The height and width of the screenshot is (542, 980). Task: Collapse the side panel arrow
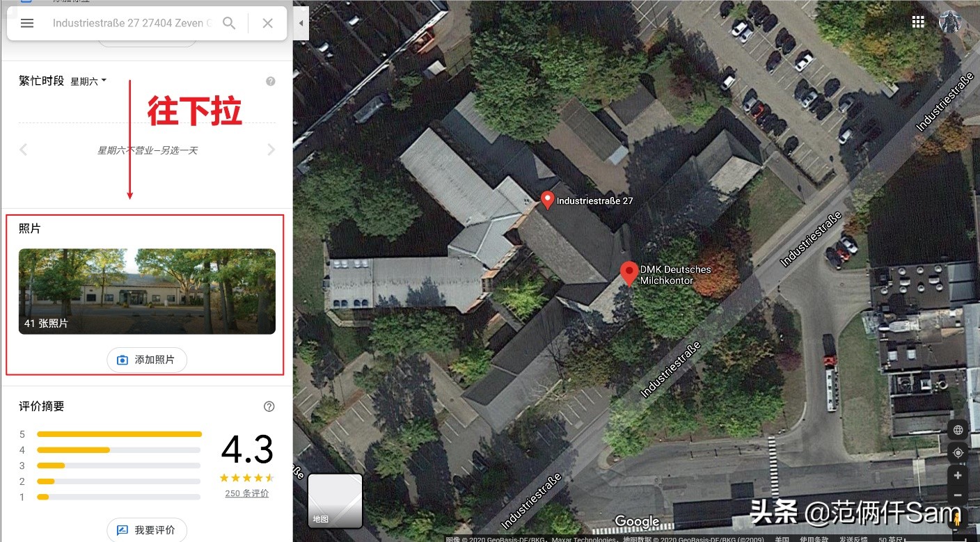301,23
